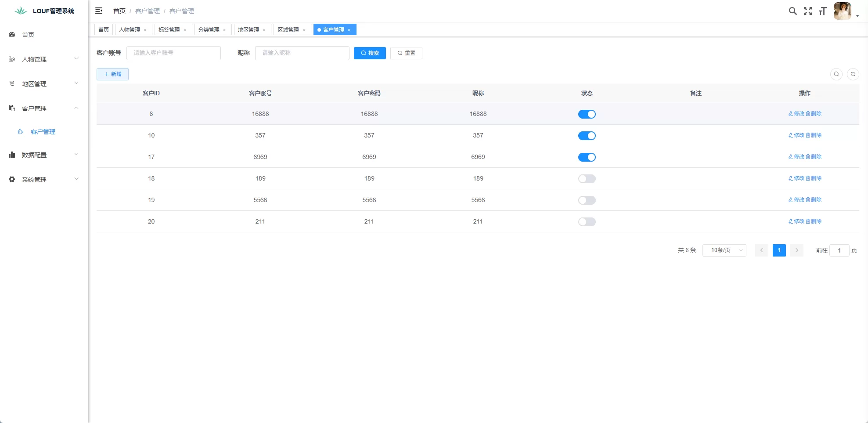This screenshot has width=868, height=423.
Task: Turn off status switch for customer 17
Action: [587, 157]
